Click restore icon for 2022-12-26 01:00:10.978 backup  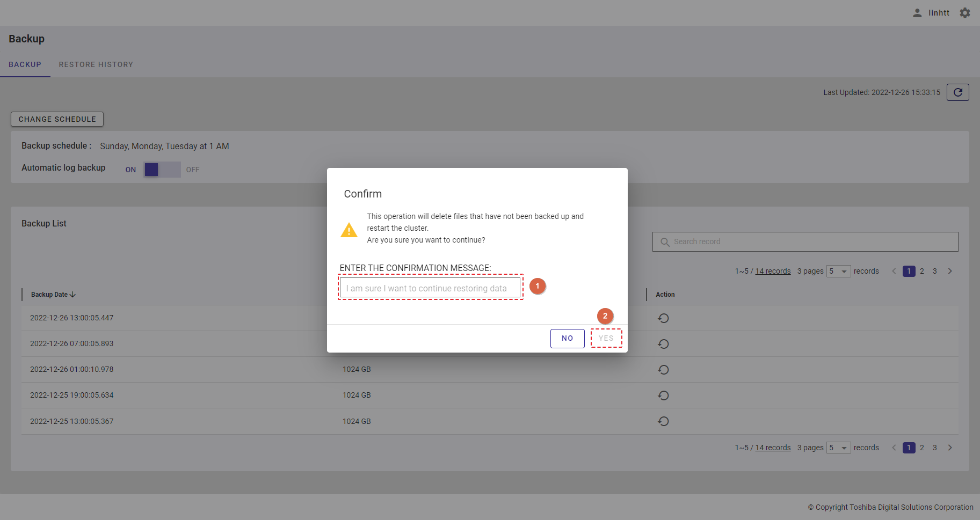pyautogui.click(x=663, y=370)
